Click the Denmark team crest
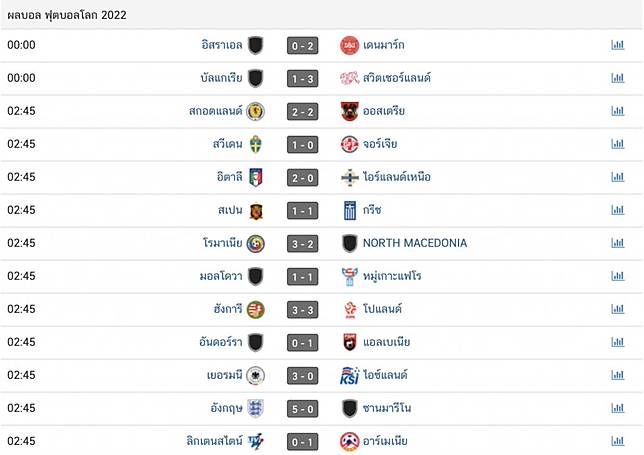The height and width of the screenshot is (455, 644). coord(349,45)
